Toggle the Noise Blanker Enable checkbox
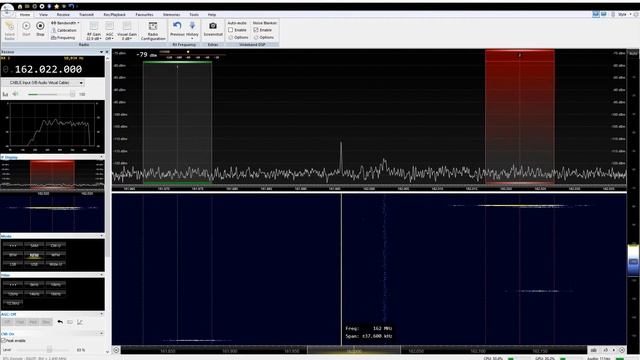Image resolution: width=640 pixels, height=360 pixels. tap(256, 30)
